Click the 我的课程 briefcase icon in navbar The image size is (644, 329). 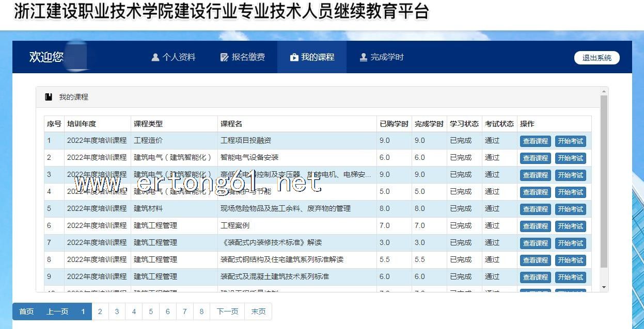coord(294,57)
